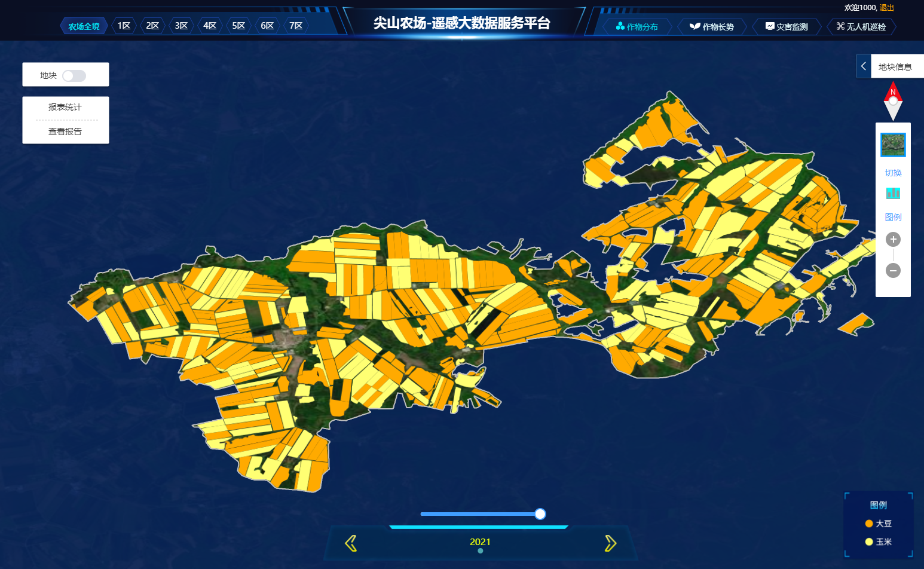Toggle the 地块 switch on
This screenshot has width=924, height=569.
tap(74, 76)
